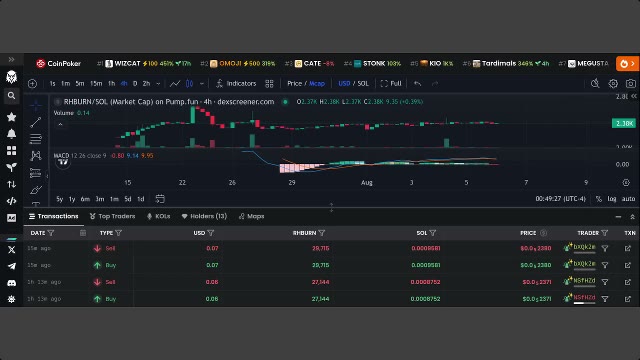Open the indicator templates grid icon
The image size is (640, 360).
tap(269, 84)
